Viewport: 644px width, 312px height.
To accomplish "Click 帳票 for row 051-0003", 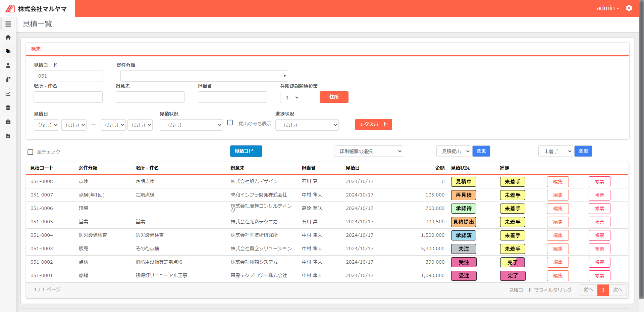I will (599, 249).
